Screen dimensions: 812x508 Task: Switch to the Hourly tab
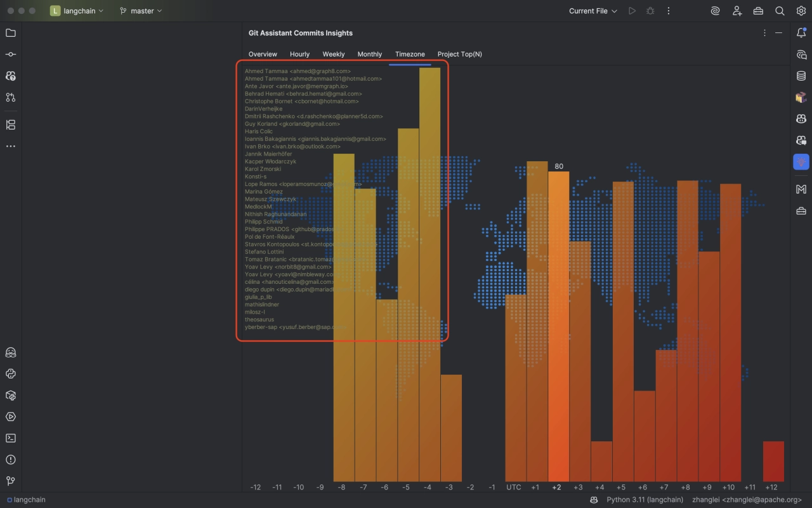pyautogui.click(x=299, y=55)
